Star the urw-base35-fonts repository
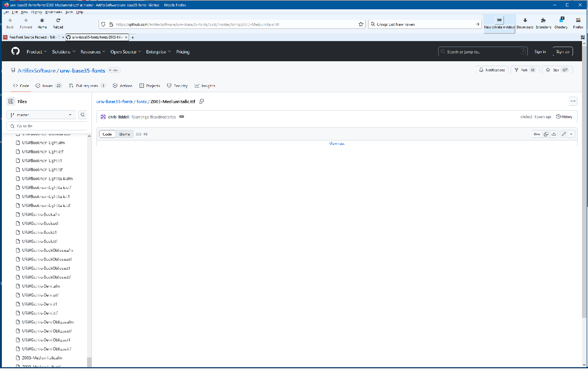Screen dimensions: 588x369 tap(557, 70)
